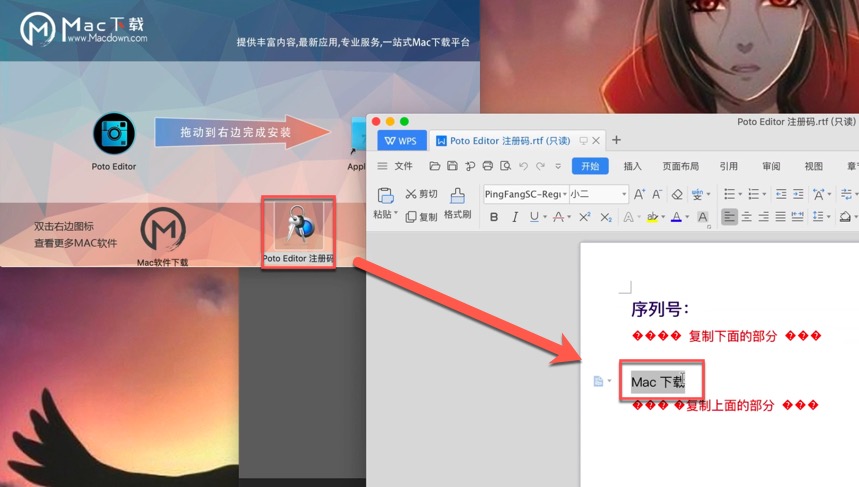The height and width of the screenshot is (487, 859).
Task: Toggle character shading A button
Action: coord(702,217)
